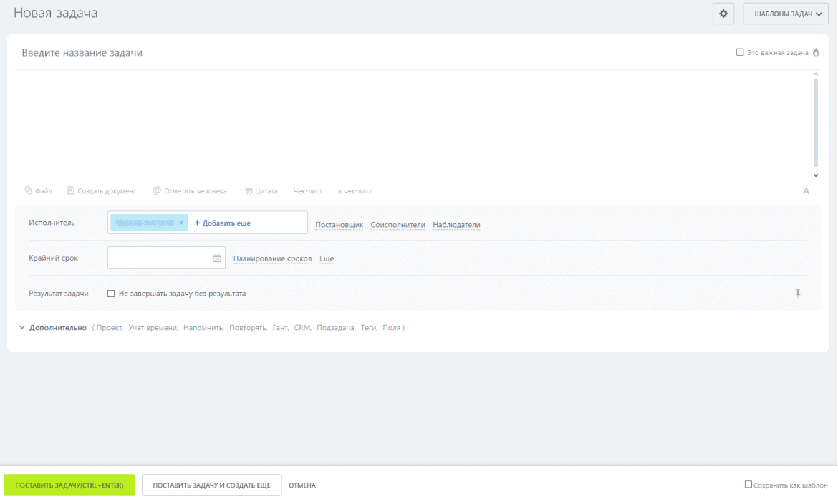Click the description scroll down arrow

pos(816,175)
